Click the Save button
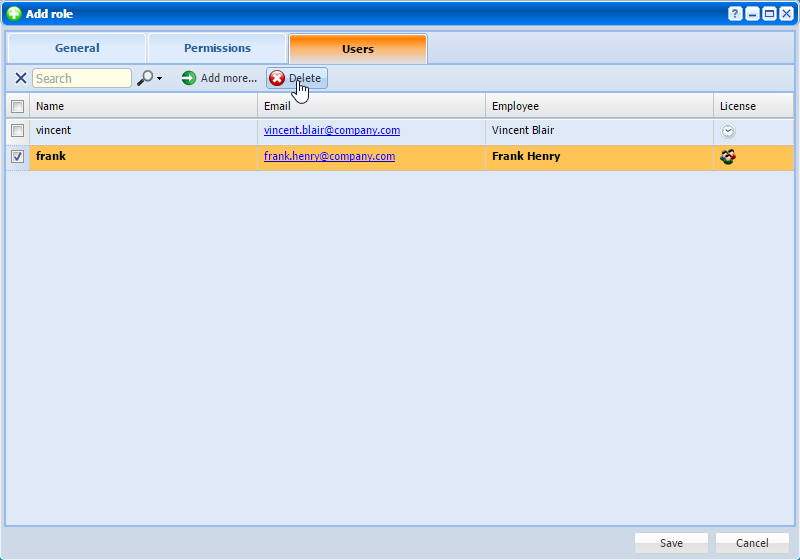The image size is (800, 560). (671, 543)
